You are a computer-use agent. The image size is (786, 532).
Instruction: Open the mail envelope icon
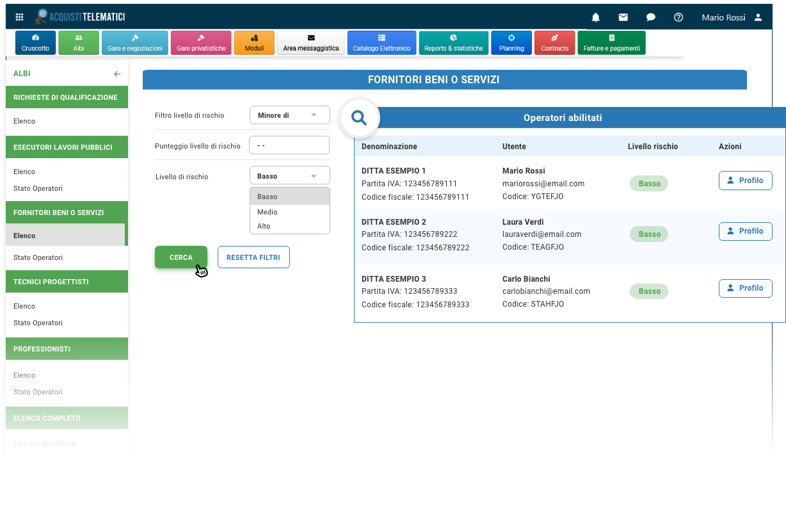[x=623, y=17]
